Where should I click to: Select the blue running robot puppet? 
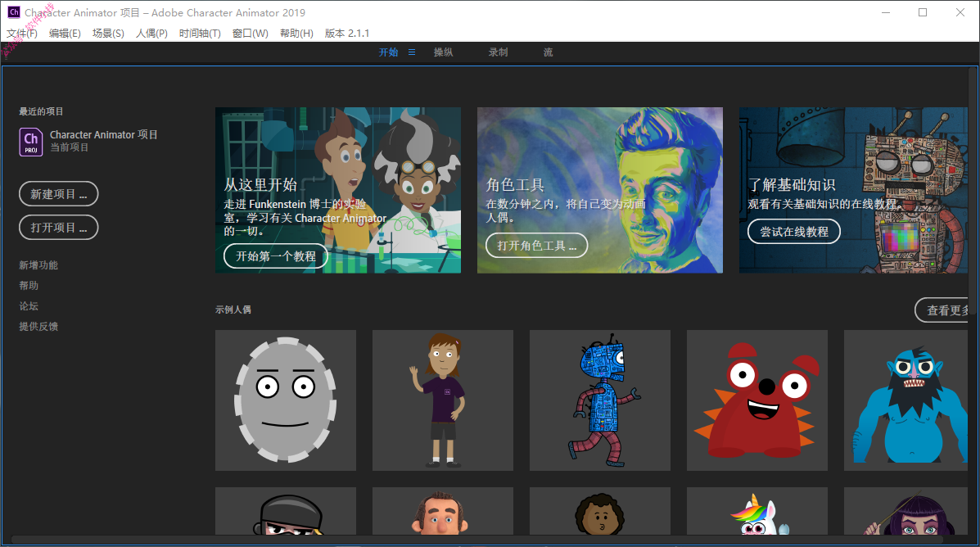600,400
